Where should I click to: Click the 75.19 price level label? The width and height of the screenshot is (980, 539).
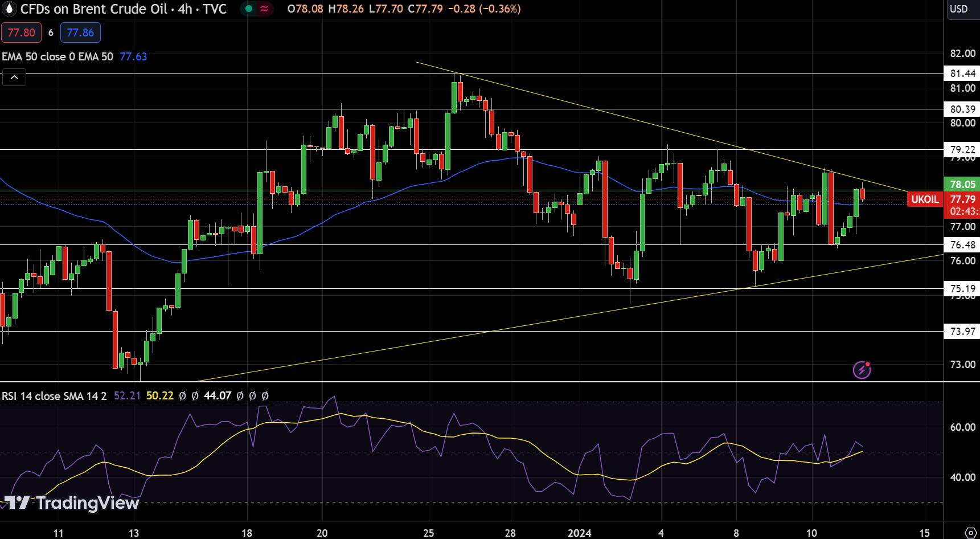962,288
